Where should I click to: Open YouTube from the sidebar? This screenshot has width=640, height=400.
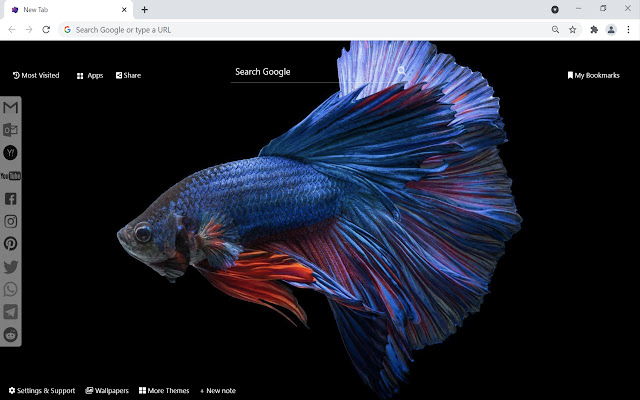(11, 176)
